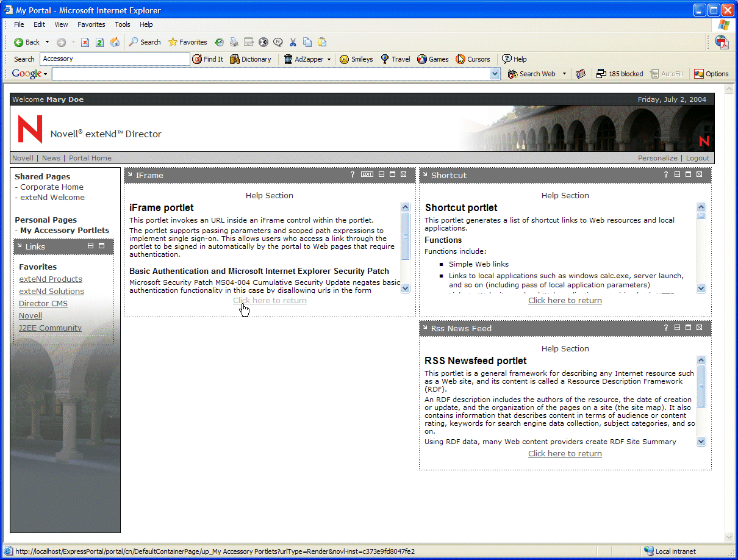
Task: Open the Dictionary toolbar button
Action: [x=251, y=59]
